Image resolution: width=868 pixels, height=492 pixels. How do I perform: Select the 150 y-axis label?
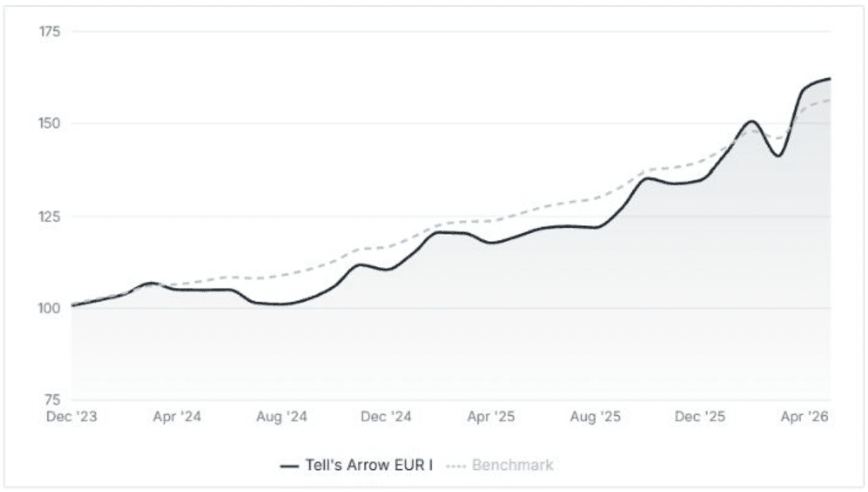[49, 124]
